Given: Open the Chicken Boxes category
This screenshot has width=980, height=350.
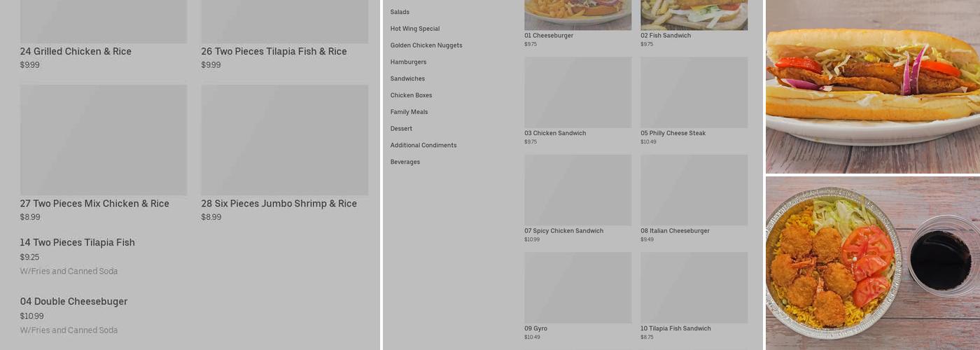Looking at the screenshot, I should (411, 95).
